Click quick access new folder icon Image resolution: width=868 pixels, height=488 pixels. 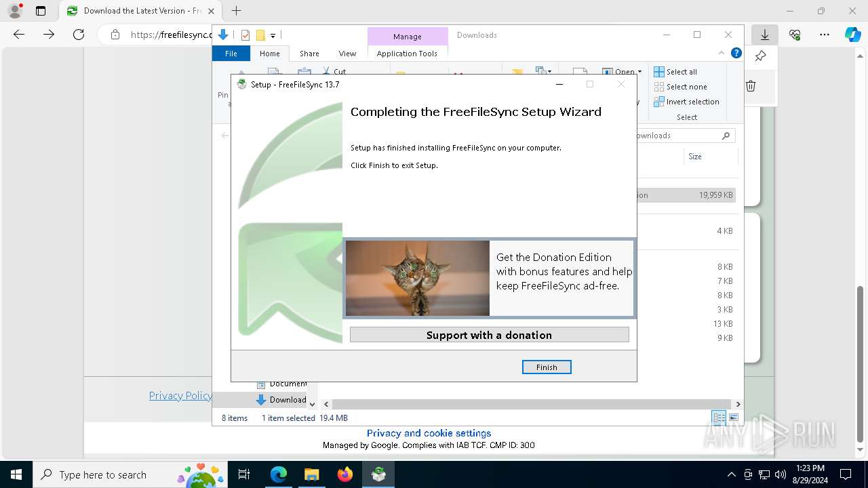pyautogui.click(x=260, y=35)
